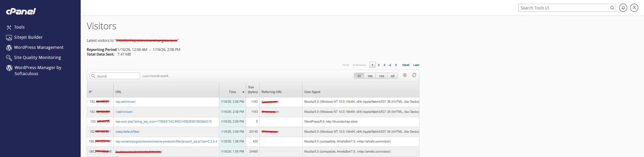
Task: Open WordPress Management
Action: point(39,48)
